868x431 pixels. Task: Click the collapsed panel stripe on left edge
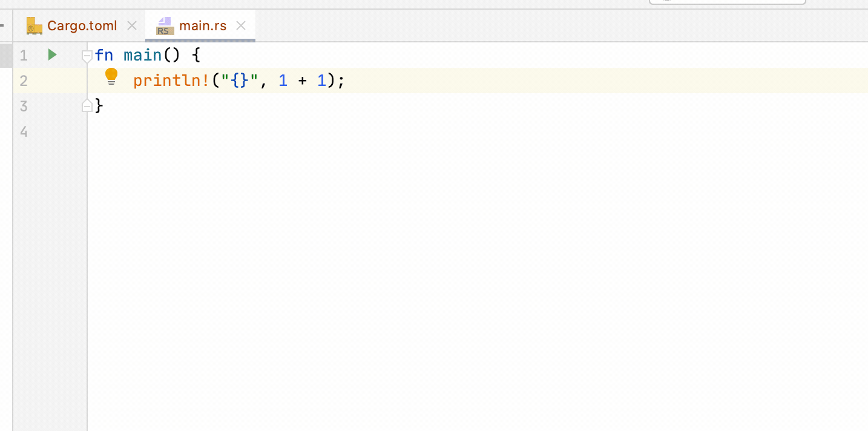pos(3,25)
